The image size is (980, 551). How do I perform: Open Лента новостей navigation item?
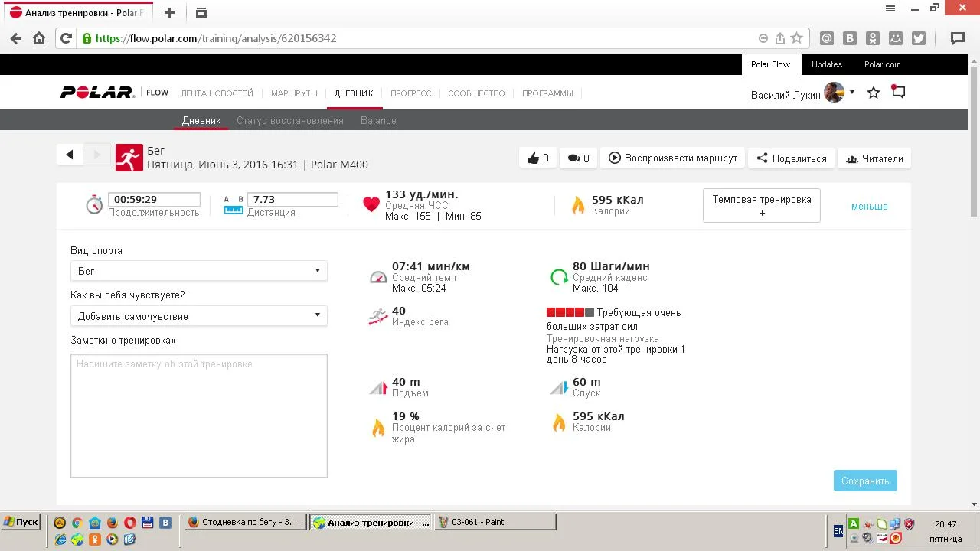pyautogui.click(x=217, y=93)
